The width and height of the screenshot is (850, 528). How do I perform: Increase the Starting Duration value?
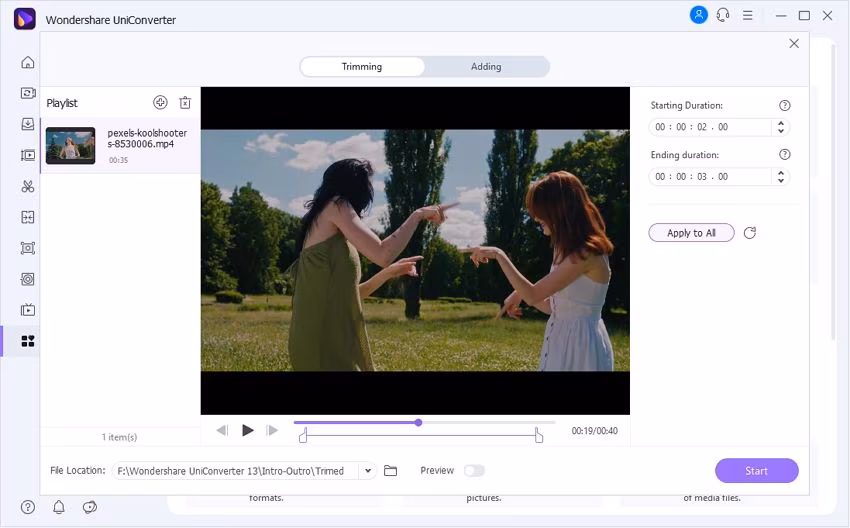pyautogui.click(x=781, y=123)
